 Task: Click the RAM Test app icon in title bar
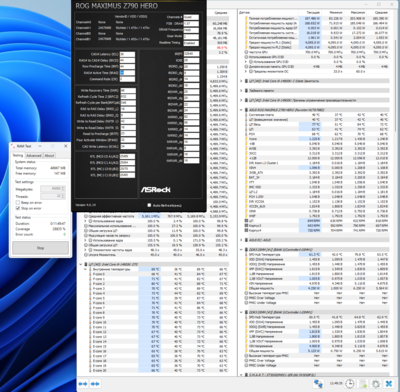[x=14, y=146]
